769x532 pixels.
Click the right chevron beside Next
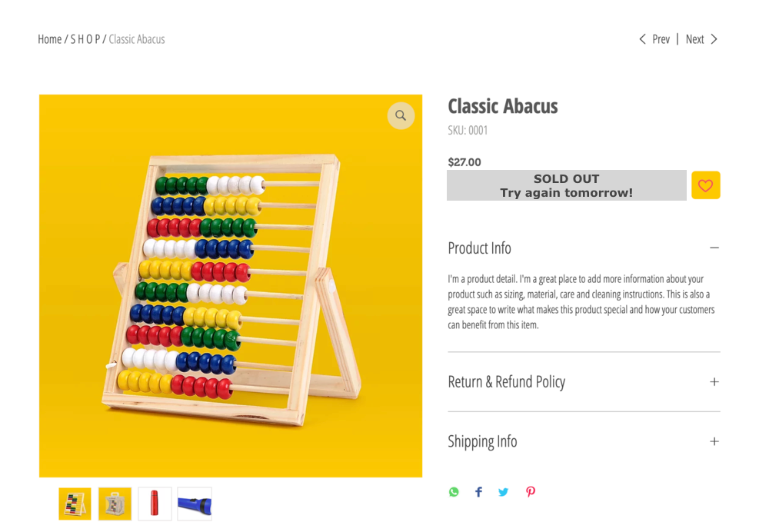click(714, 39)
